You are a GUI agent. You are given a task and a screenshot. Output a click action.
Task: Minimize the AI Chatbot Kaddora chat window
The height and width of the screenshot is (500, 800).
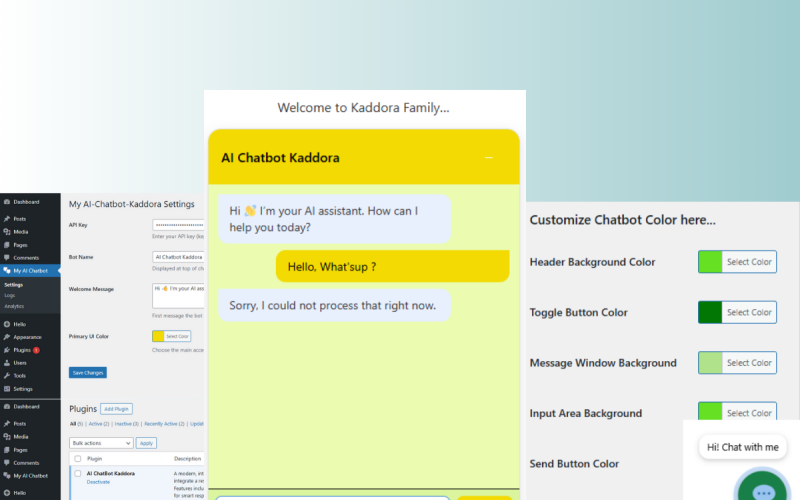point(489,158)
